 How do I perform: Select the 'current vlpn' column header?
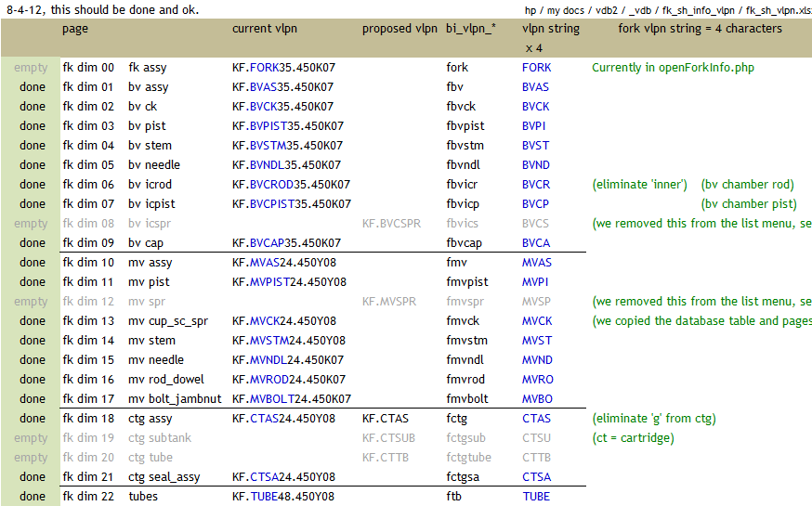pos(265,29)
